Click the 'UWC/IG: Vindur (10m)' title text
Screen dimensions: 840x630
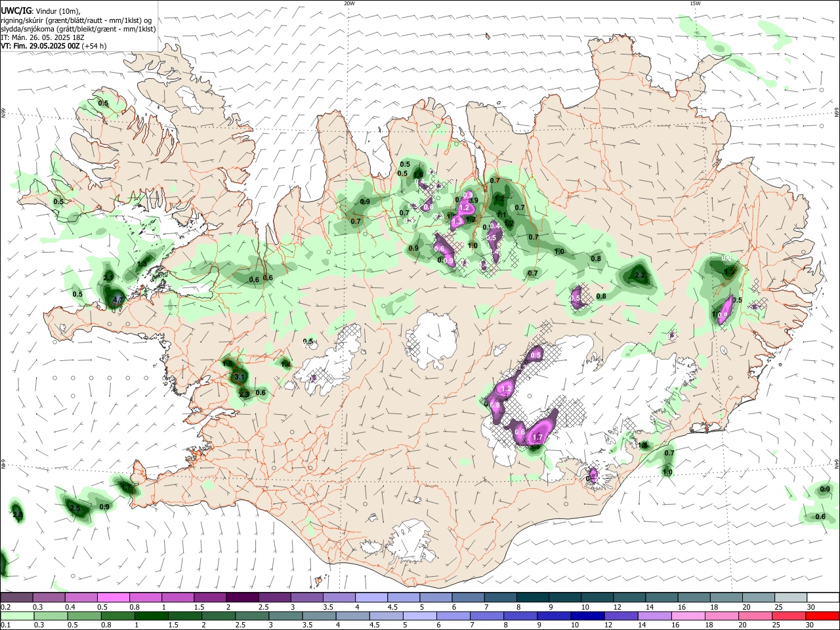click(41, 10)
